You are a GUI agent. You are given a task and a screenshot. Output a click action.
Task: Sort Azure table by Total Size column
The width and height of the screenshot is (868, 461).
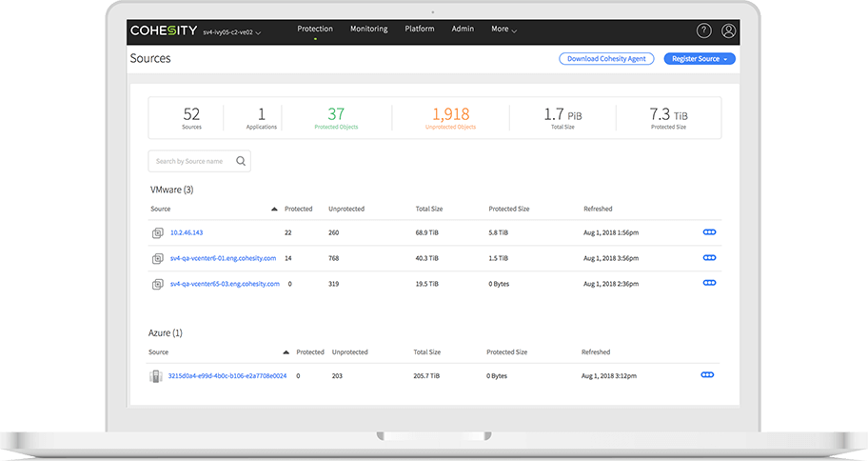(426, 351)
